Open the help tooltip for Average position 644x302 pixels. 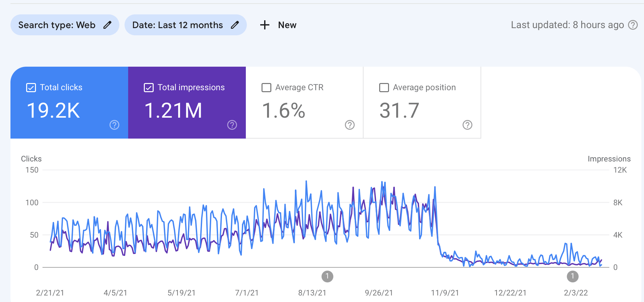tap(467, 125)
